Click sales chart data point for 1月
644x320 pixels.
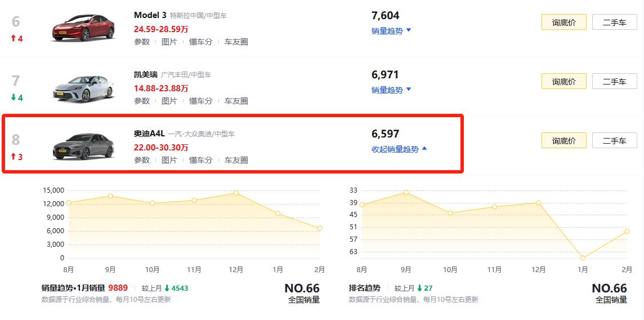coord(278,214)
